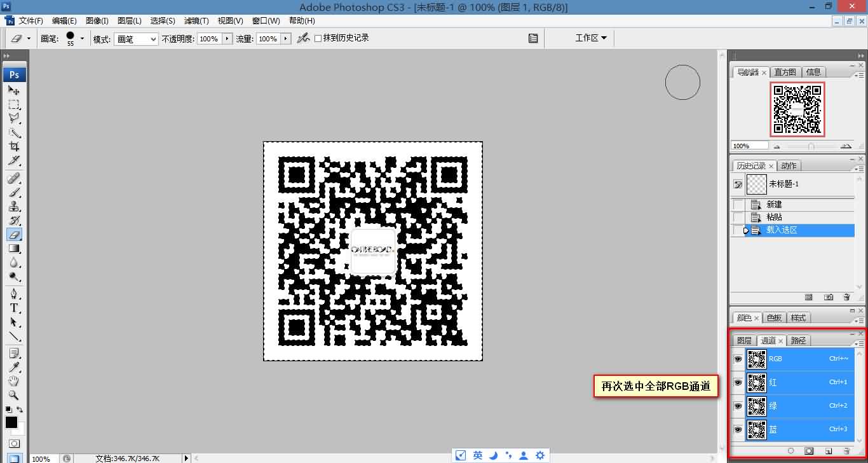This screenshot has height=463, width=868.
Task: Click the foreground color swatch
Action: point(11,422)
